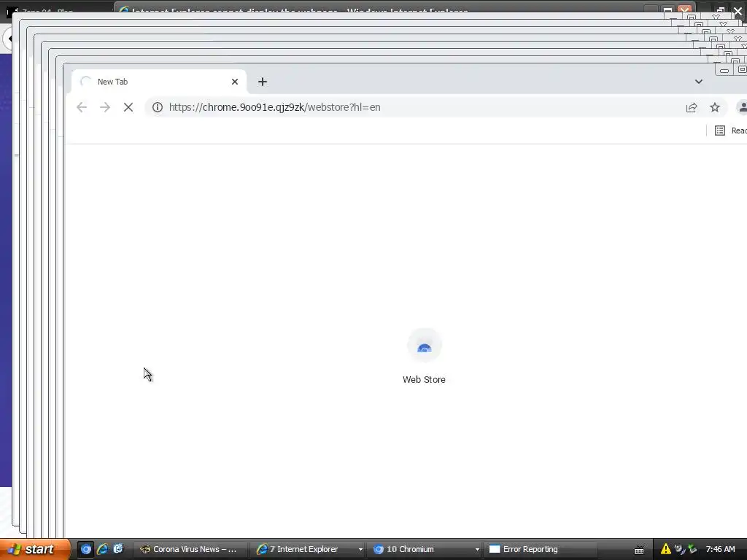Switch to Error Reporting taskbar item

(542, 549)
